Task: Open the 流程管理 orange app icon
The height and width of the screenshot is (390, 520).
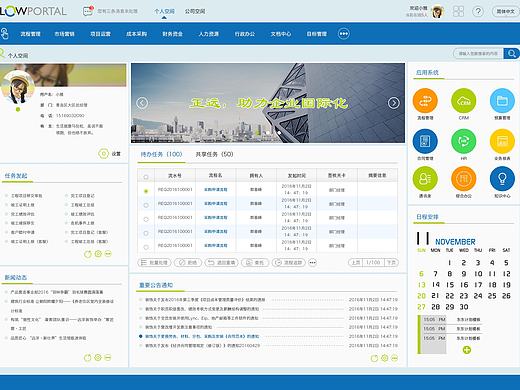Action: pos(425,100)
